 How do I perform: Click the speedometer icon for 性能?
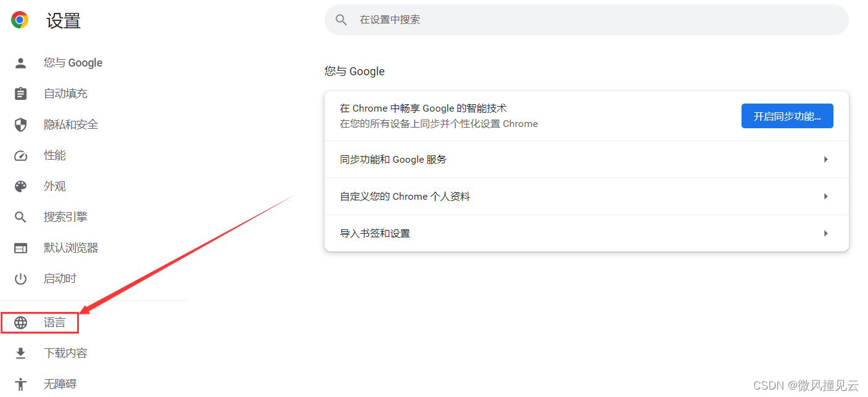[21, 155]
